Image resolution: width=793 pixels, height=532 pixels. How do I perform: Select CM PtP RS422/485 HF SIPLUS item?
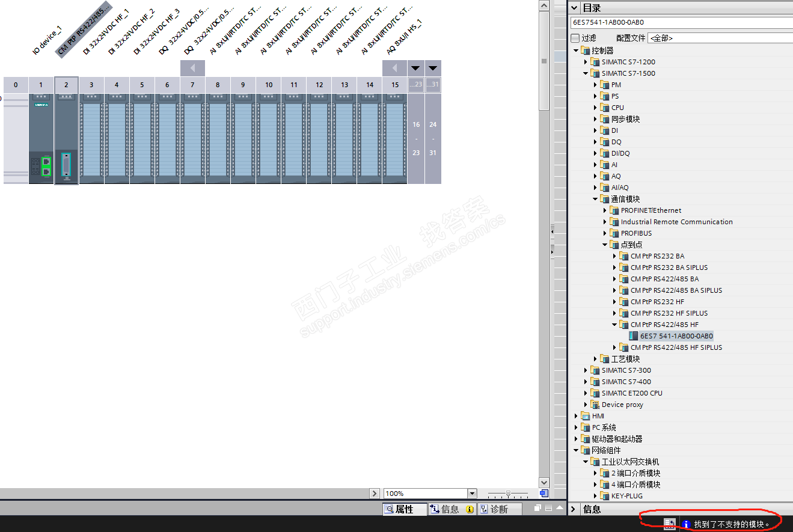coord(676,347)
